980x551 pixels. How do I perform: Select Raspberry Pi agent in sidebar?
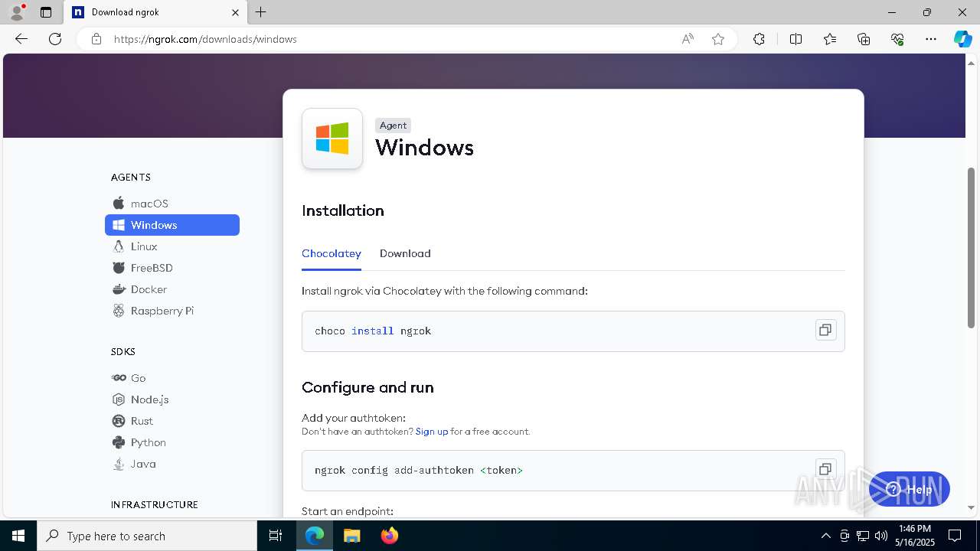coord(171,311)
